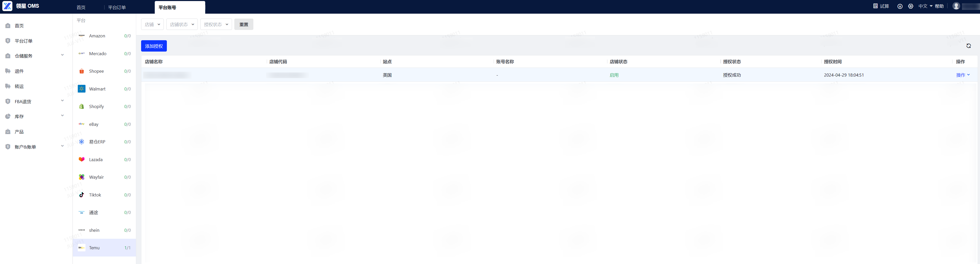Click the 首页 sidebar home icon
The height and width of the screenshot is (264, 980).
point(8,26)
